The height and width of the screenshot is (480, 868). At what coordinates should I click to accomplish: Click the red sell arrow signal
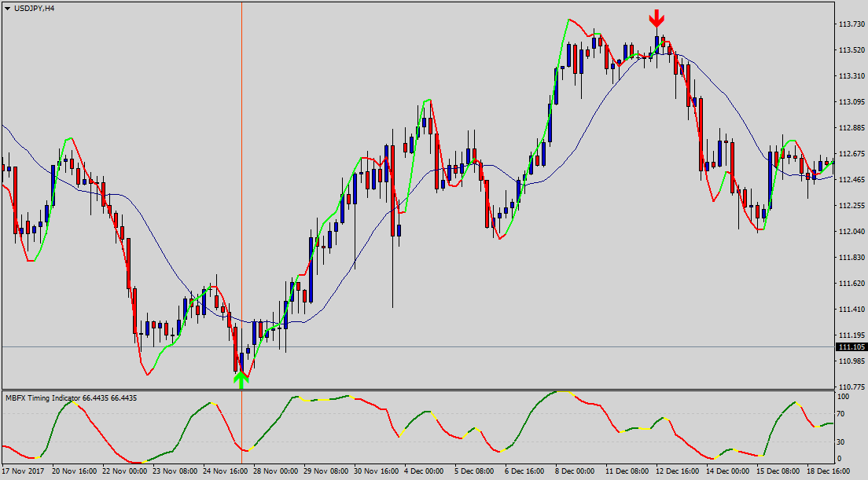(x=657, y=19)
